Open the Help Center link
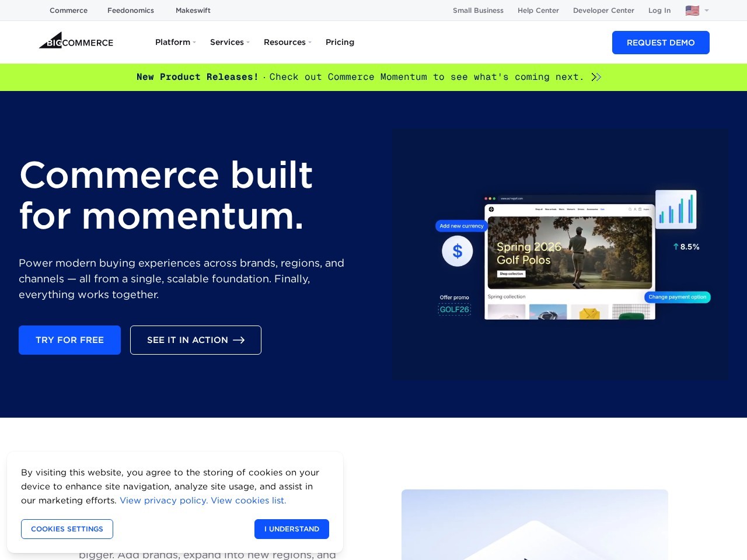Viewport: 747px width, 560px height. click(538, 10)
